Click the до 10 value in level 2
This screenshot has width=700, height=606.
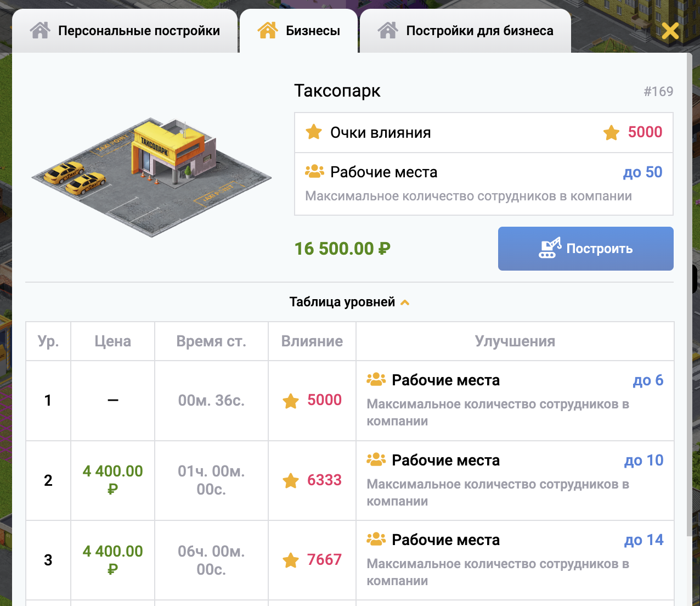tap(643, 460)
